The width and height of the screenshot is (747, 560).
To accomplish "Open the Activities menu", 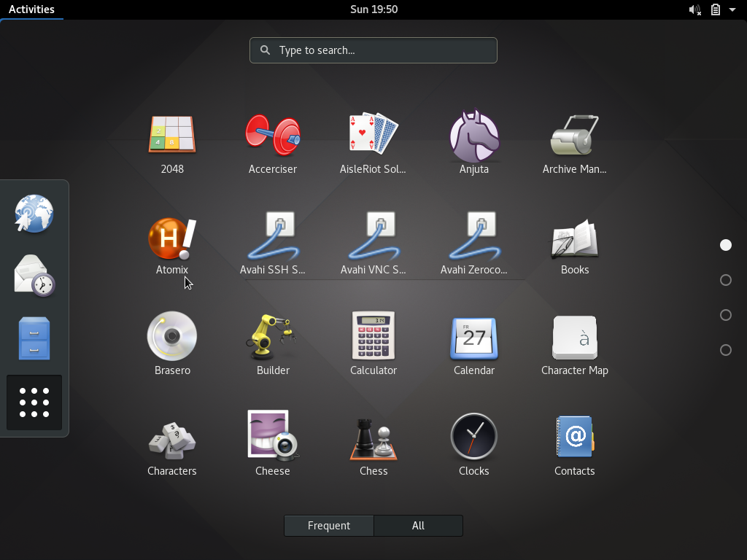I will 32,9.
